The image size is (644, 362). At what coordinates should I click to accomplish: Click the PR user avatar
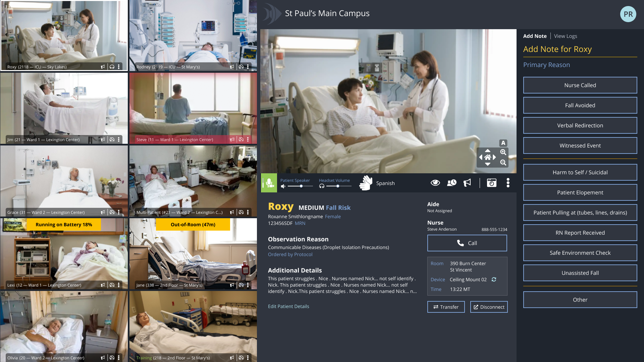click(x=628, y=14)
